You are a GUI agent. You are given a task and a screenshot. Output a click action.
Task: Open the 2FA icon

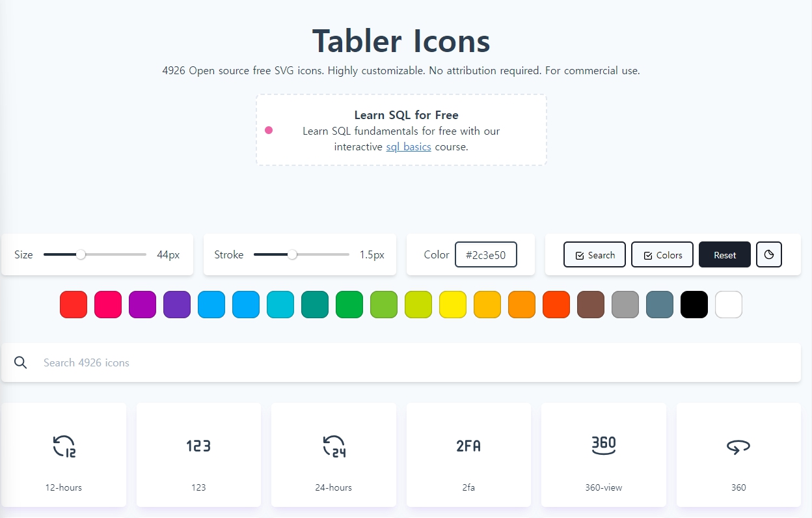pyautogui.click(x=468, y=446)
